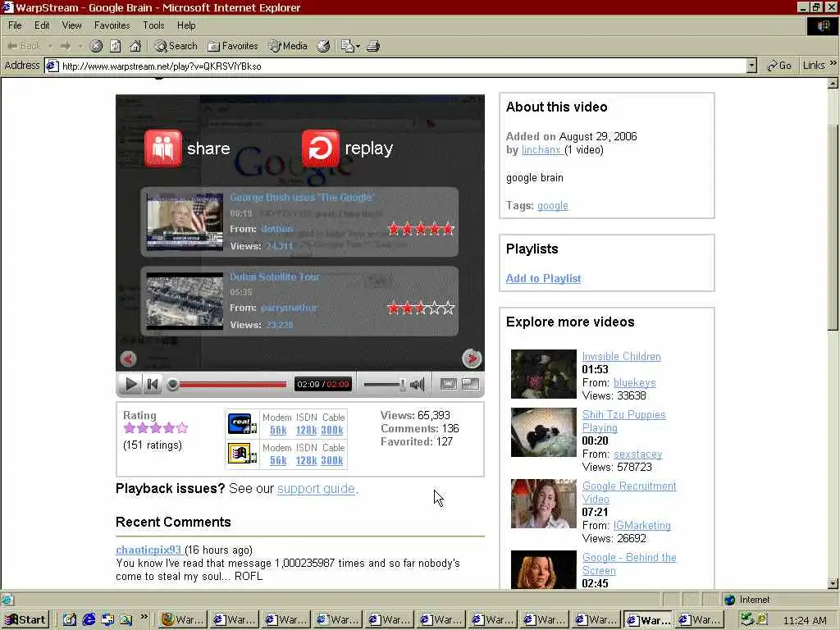Open the Help menu
Viewport: 840px width, 630px height.
pos(186,25)
